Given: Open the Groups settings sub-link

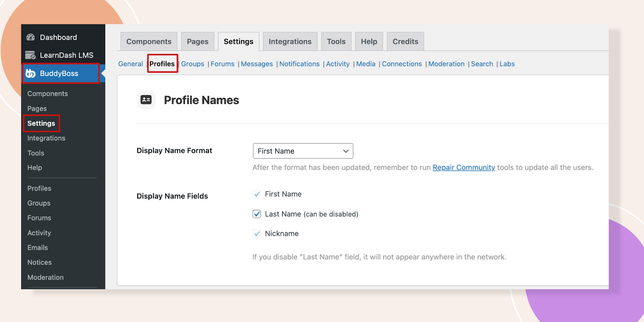Looking at the screenshot, I should [193, 64].
